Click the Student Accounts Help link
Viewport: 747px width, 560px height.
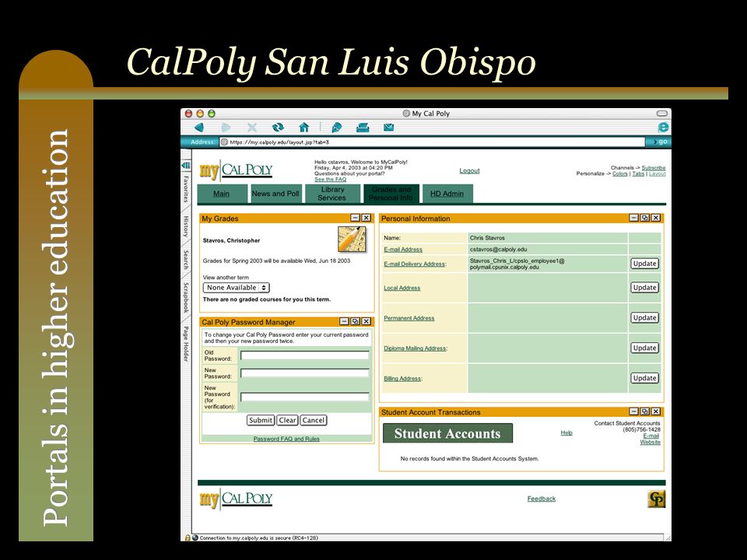tap(566, 432)
